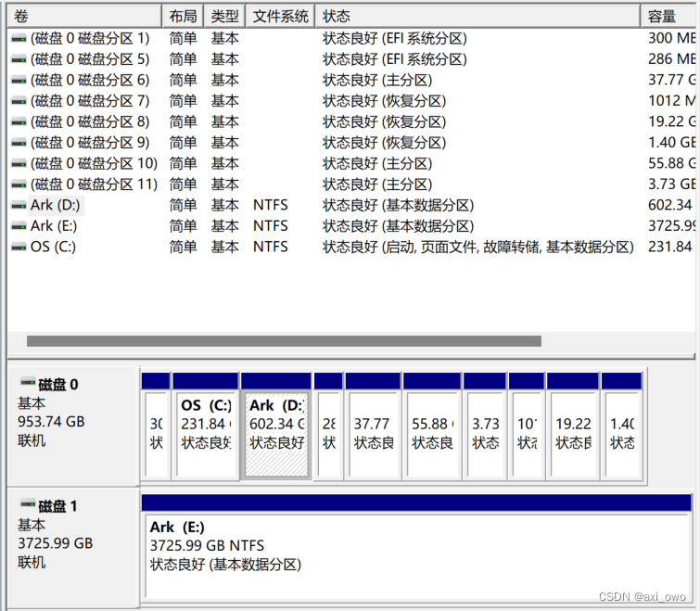Sort by the 布局 column header

click(x=183, y=17)
